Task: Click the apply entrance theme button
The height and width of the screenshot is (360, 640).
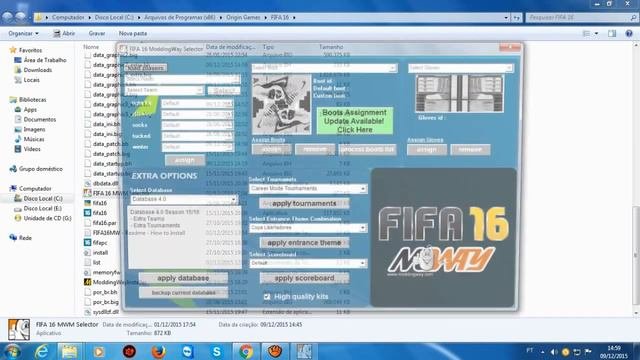Action: click(304, 242)
